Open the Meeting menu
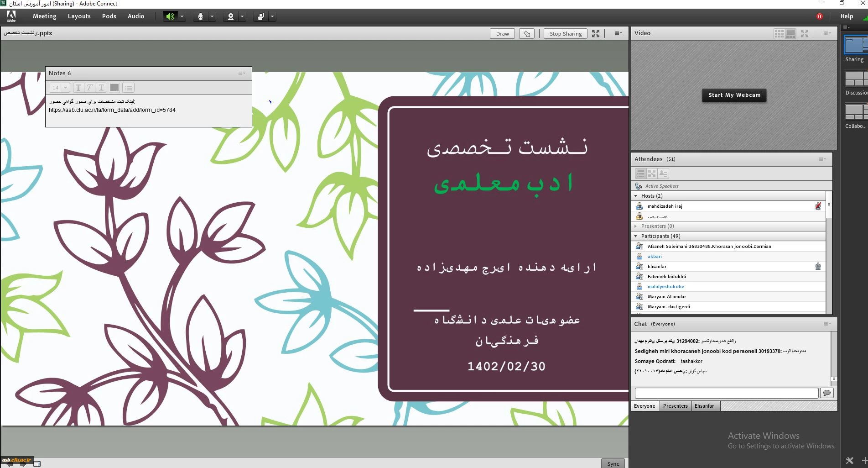The image size is (868, 468). pyautogui.click(x=44, y=16)
